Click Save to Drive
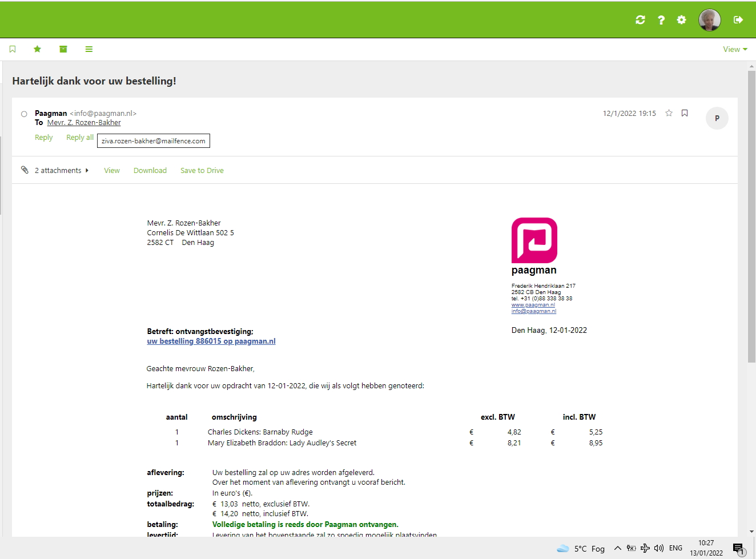This screenshot has width=756, height=559. [x=202, y=170]
